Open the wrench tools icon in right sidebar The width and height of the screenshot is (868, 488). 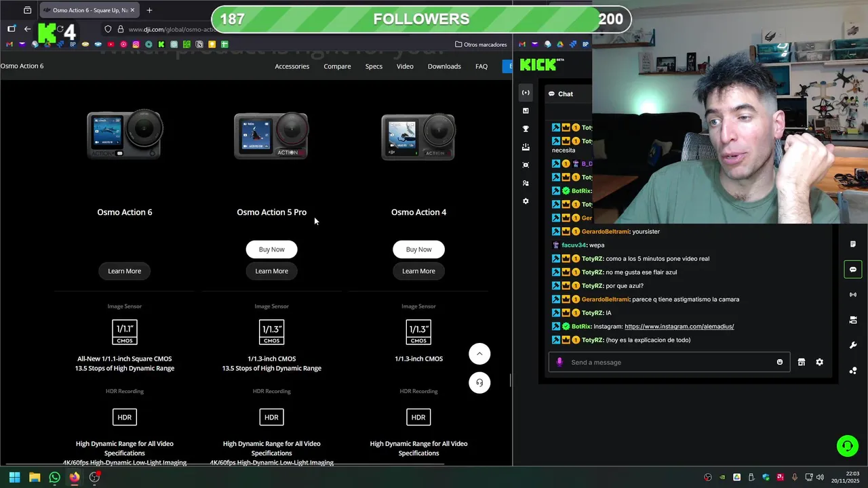click(853, 345)
